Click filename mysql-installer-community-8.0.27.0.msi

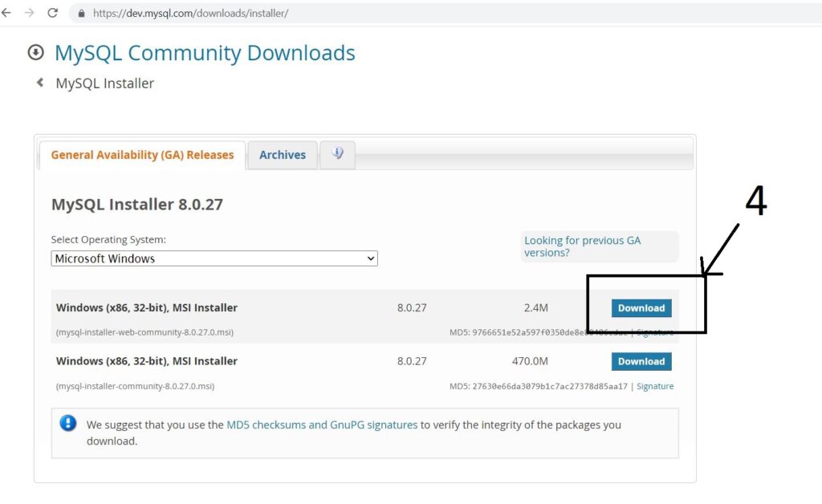(135, 386)
